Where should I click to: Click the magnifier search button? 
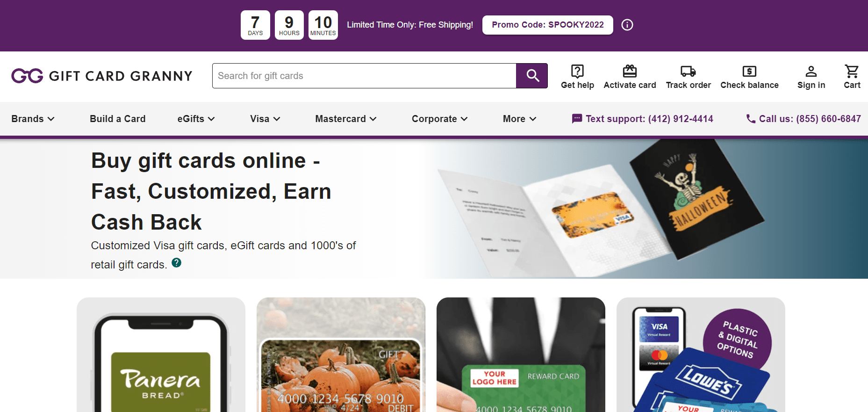click(532, 76)
